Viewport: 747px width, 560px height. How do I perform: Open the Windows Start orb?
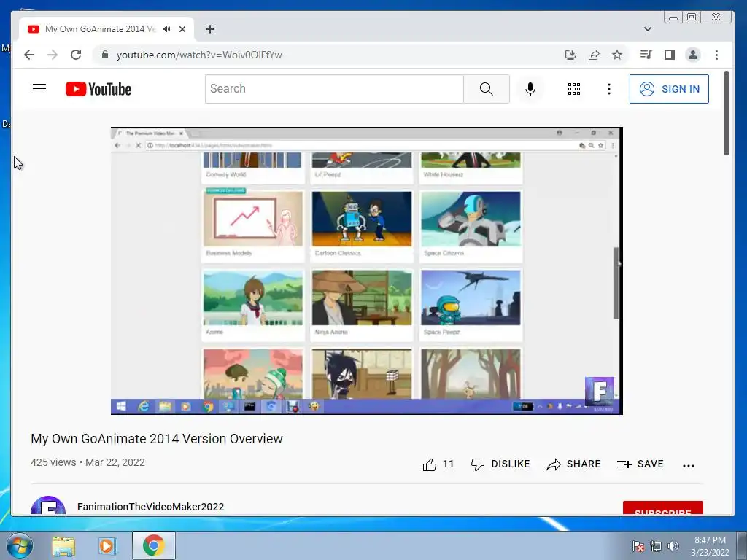[20, 545]
